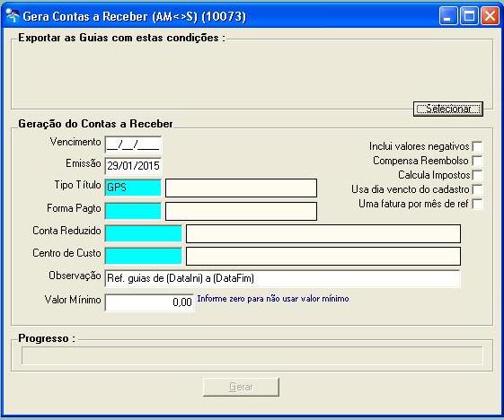The image size is (504, 420).
Task: Minimize the Gera Contas a Receber window
Action: (x=448, y=16)
